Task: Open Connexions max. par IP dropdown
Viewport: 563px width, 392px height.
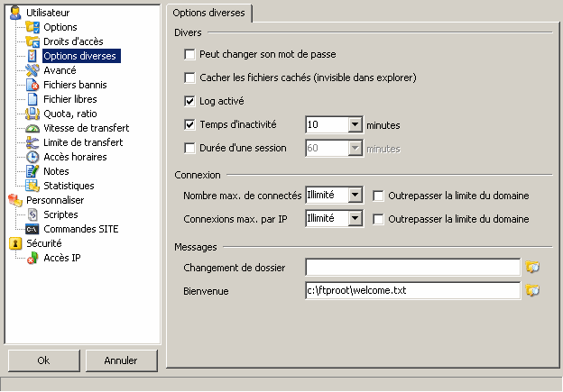Action: coord(355,218)
